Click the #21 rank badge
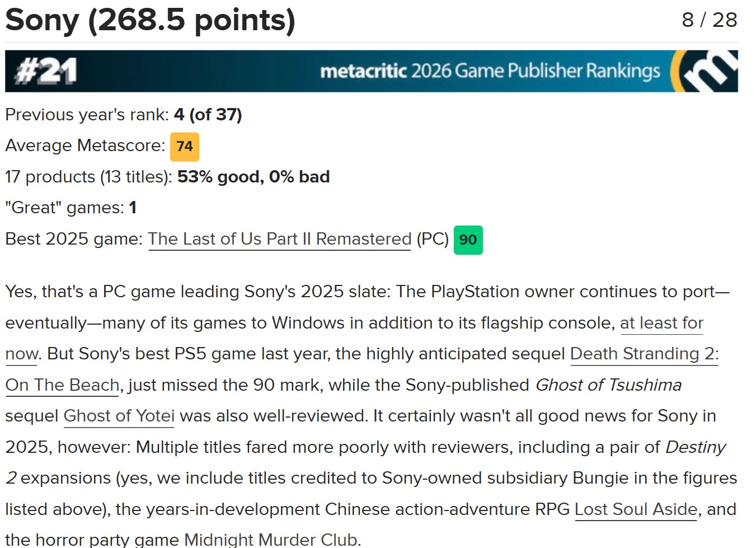 [46, 72]
